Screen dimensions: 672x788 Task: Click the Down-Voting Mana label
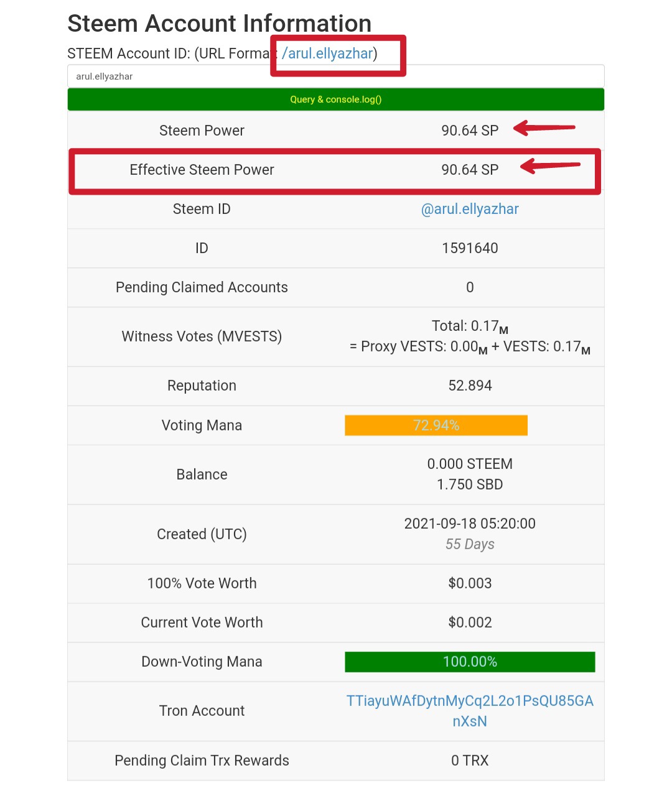click(202, 662)
